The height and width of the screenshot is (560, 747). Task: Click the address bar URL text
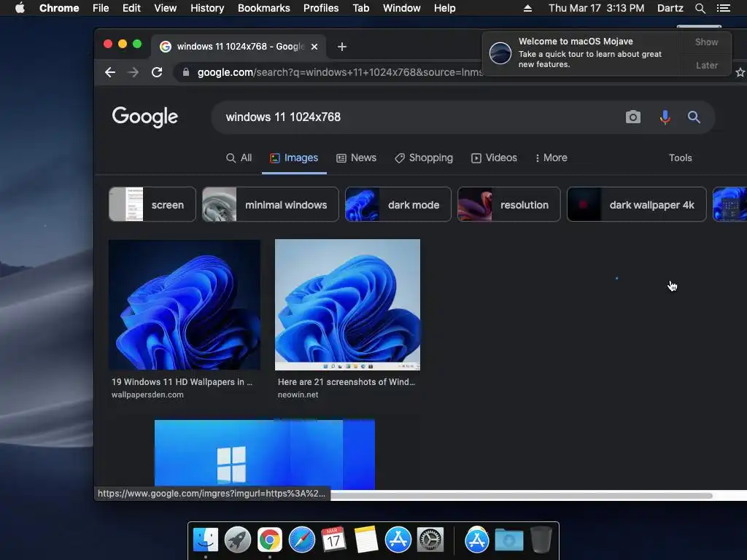[x=340, y=72]
